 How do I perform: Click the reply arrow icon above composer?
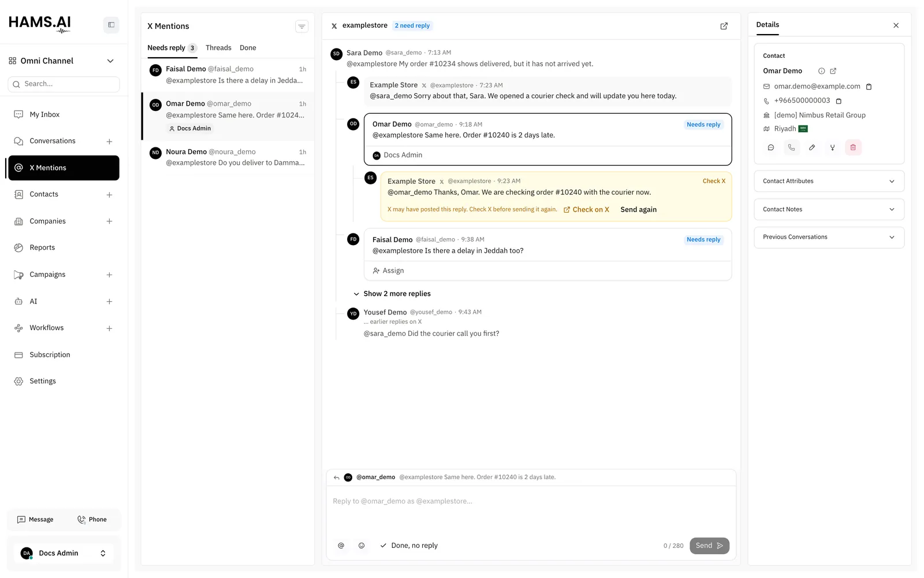coord(337,477)
